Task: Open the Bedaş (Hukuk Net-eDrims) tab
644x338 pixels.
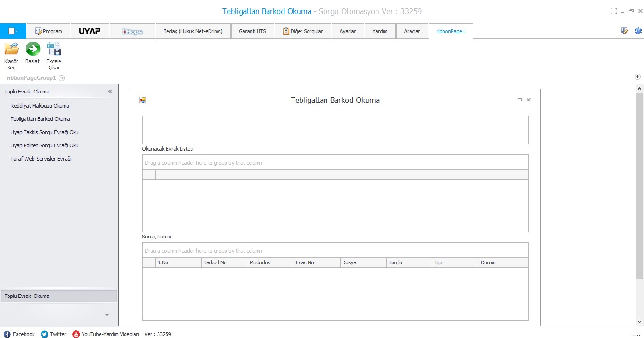Action: point(193,31)
